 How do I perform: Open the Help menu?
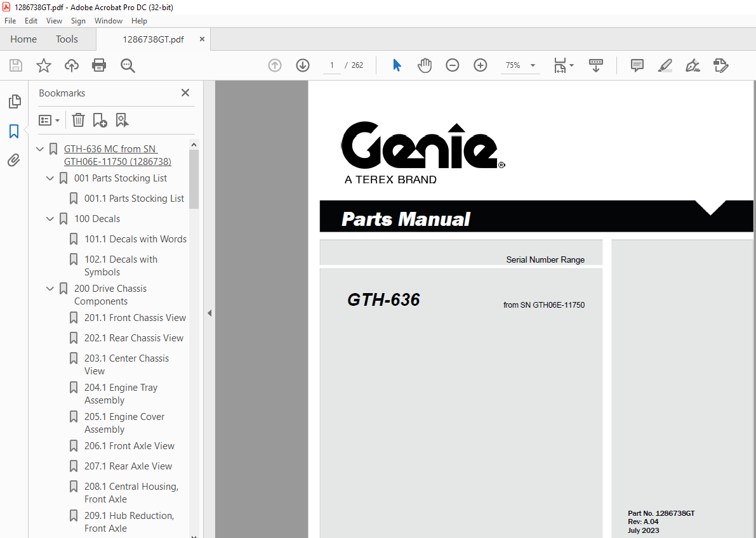tap(140, 21)
